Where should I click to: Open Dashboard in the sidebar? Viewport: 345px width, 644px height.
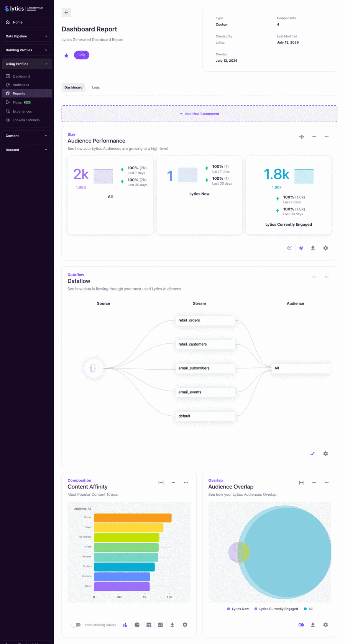27,76
